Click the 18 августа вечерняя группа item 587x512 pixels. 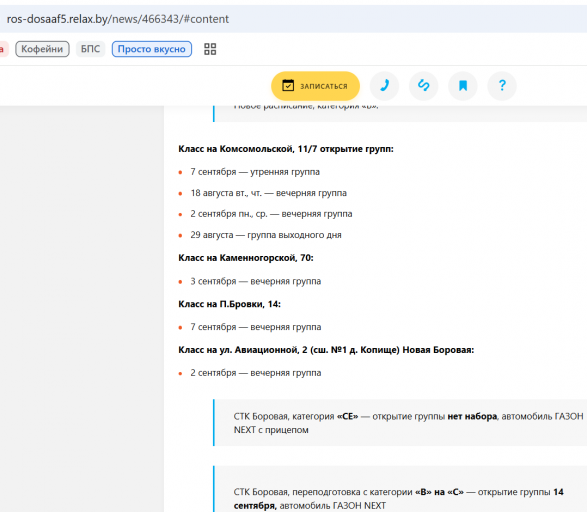(x=268, y=193)
